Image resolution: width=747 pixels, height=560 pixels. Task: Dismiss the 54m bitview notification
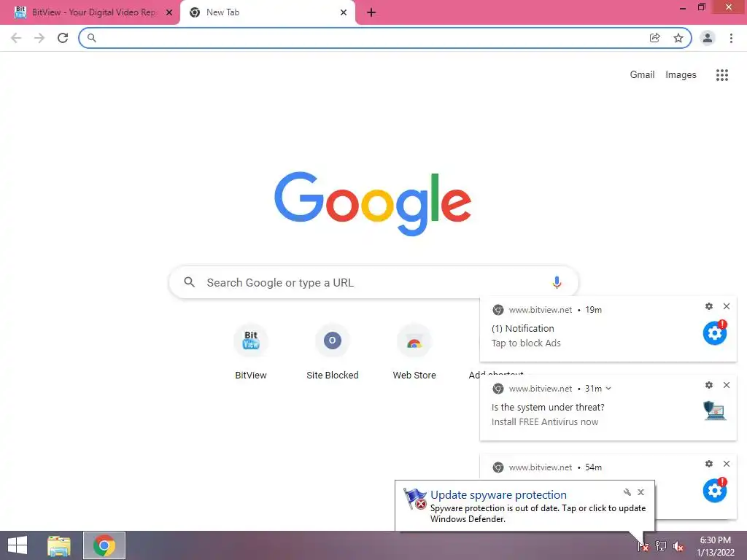pyautogui.click(x=727, y=464)
